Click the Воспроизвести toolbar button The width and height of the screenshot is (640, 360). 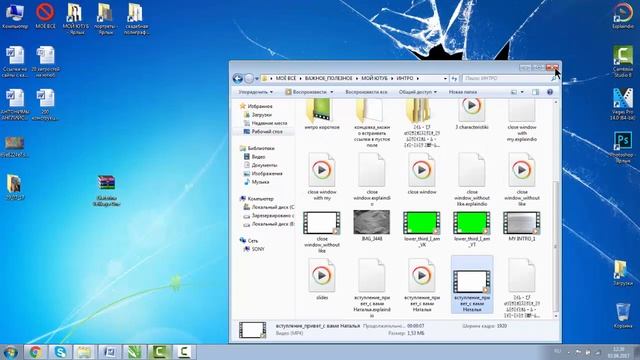coord(306,92)
